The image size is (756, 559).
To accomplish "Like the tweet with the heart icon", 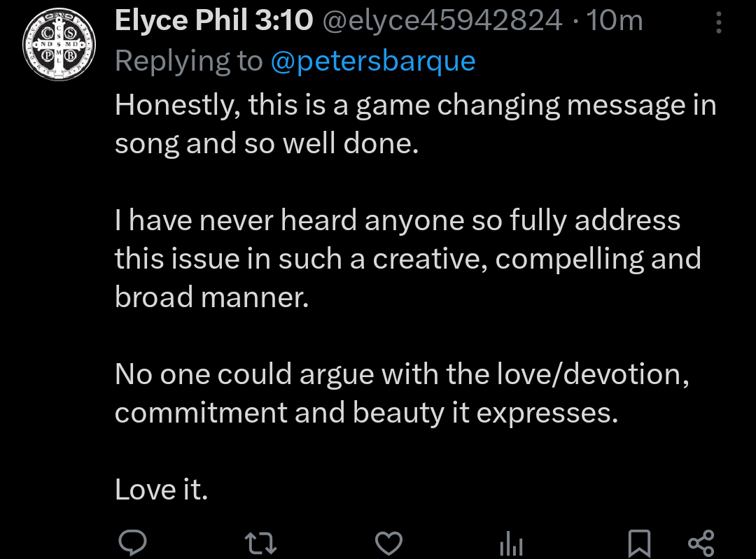I will click(388, 543).
